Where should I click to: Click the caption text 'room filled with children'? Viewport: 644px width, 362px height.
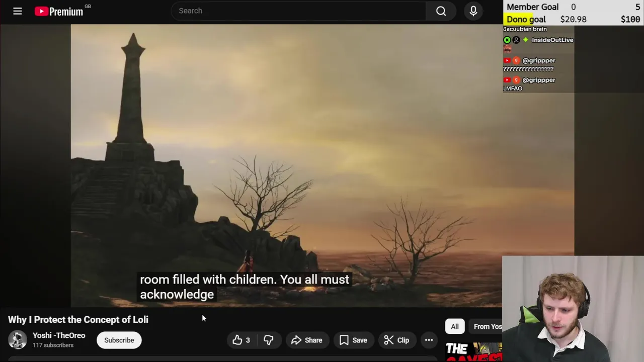pos(208,280)
